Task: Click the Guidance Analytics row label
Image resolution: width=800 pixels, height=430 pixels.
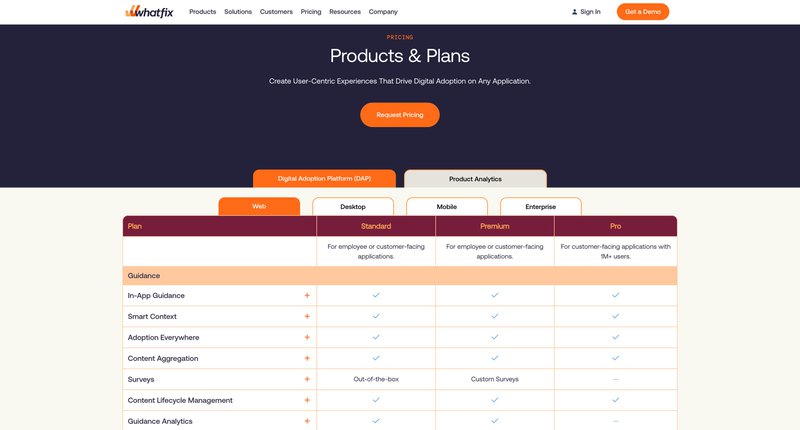Action: tap(160, 421)
